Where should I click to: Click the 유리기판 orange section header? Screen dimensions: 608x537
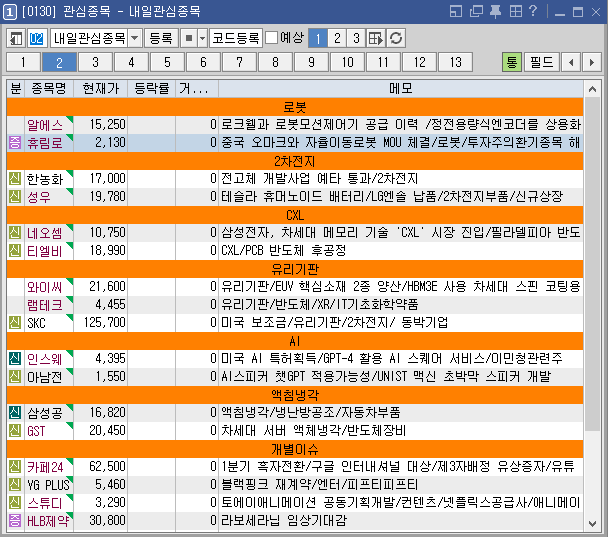pos(295,269)
